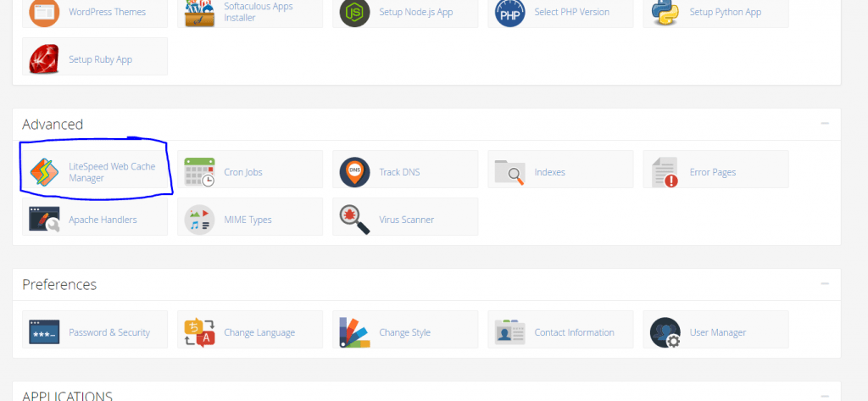The width and height of the screenshot is (868, 401).
Task: Click the Select PHP Version link
Action: click(x=570, y=12)
